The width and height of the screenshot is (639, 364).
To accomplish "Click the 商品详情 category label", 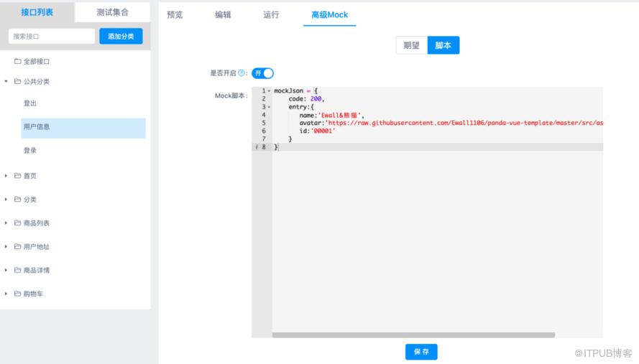I will pyautogui.click(x=36, y=271).
